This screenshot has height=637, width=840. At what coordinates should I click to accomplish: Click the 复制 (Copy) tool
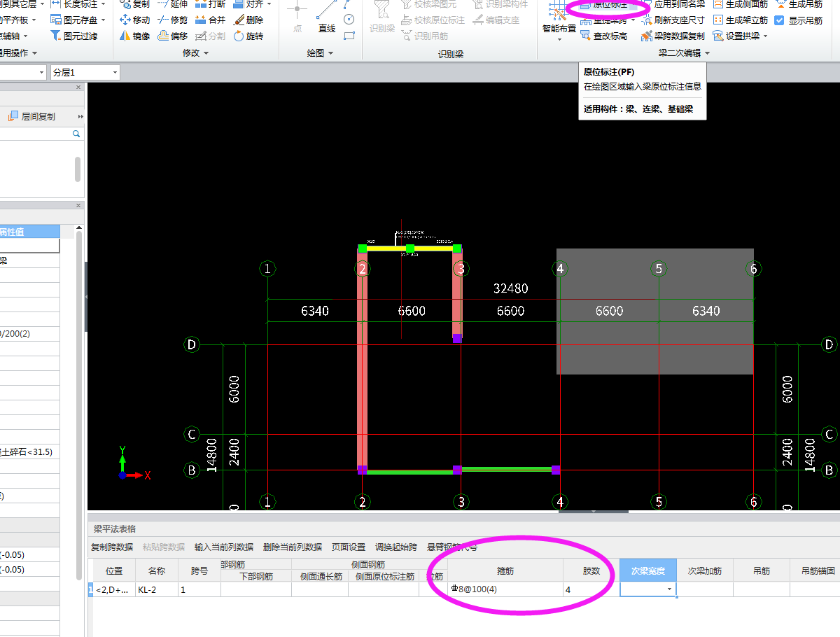tap(135, 4)
